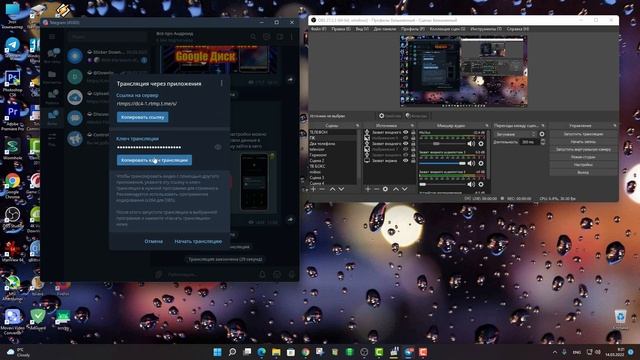
Task: Pop out the Сцены dock panel
Action: pos(358,126)
